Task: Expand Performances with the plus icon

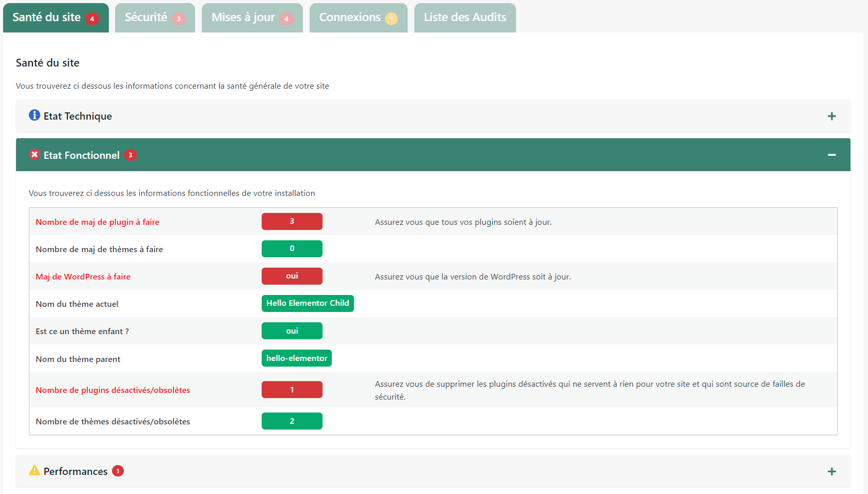Action: pos(831,471)
